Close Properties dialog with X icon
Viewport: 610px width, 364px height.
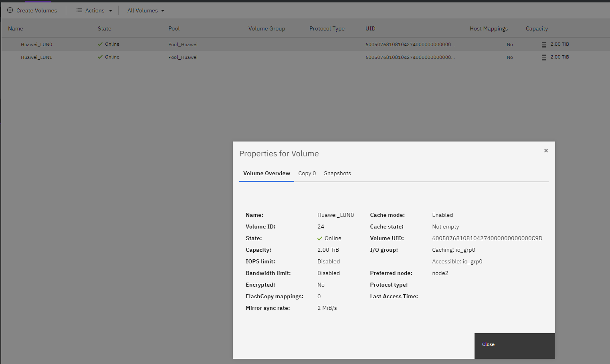coord(546,151)
